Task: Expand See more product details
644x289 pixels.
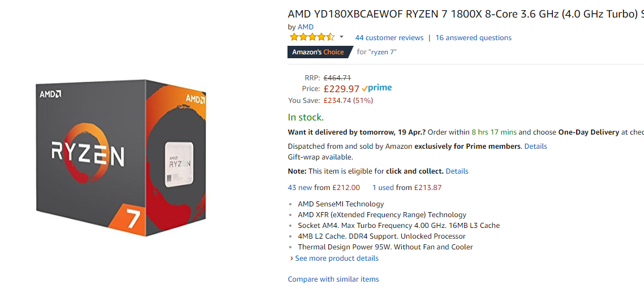Action: click(x=337, y=258)
